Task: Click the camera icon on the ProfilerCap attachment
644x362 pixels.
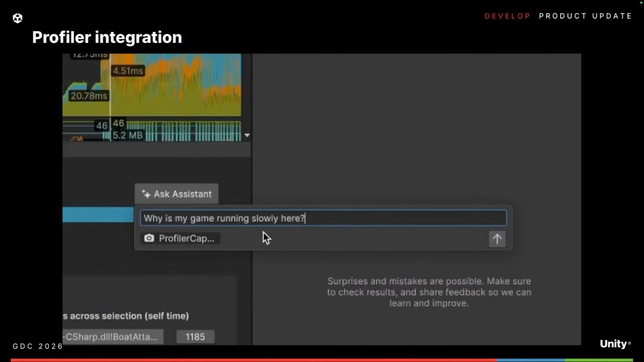Action: click(149, 239)
